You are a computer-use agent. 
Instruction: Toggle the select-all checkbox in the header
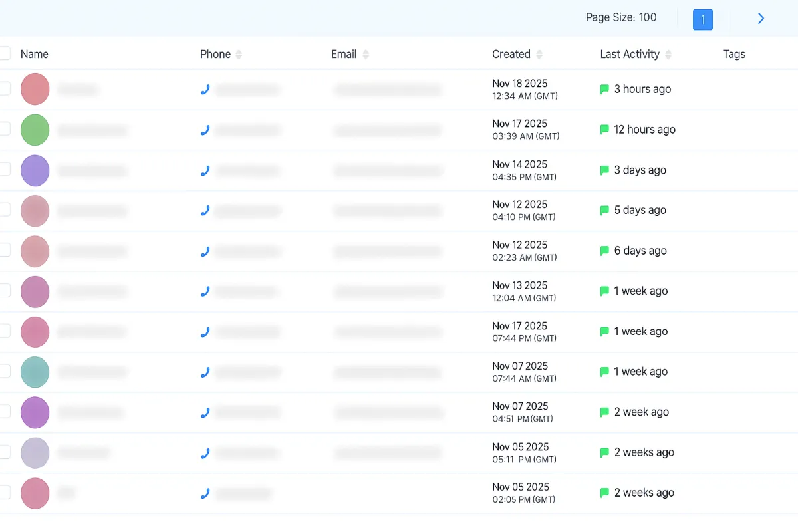[x=4, y=54]
